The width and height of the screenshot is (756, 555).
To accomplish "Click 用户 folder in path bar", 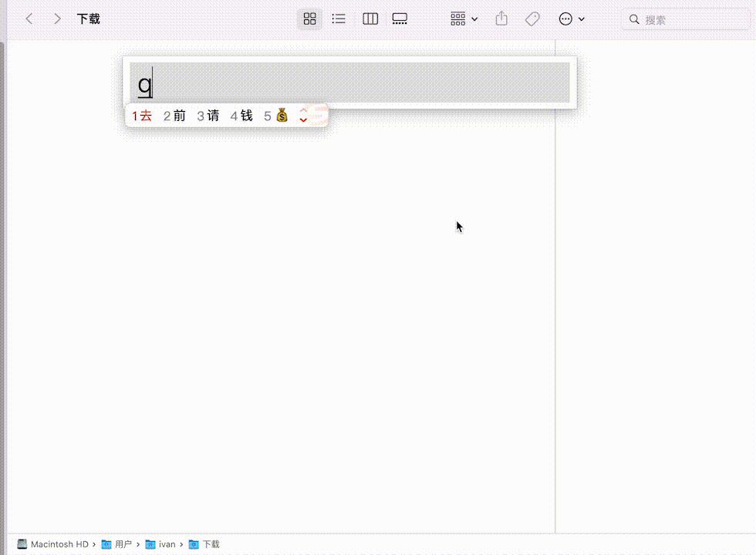I will [x=116, y=544].
